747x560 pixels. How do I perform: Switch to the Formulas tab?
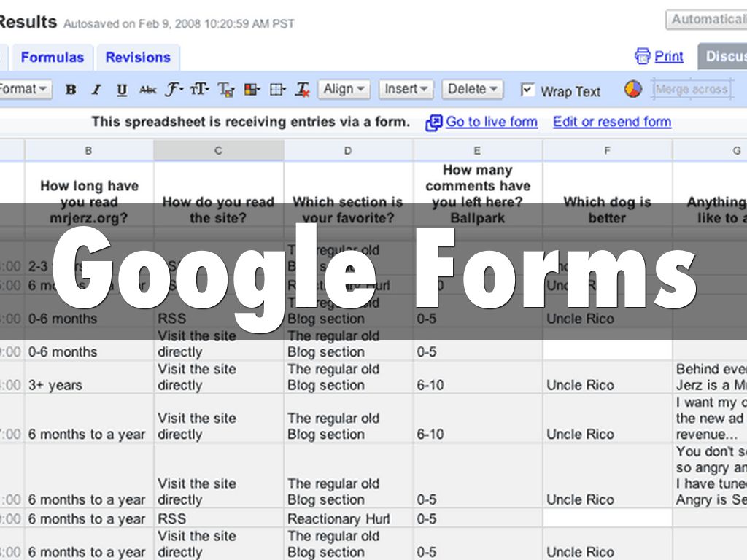tap(52, 57)
